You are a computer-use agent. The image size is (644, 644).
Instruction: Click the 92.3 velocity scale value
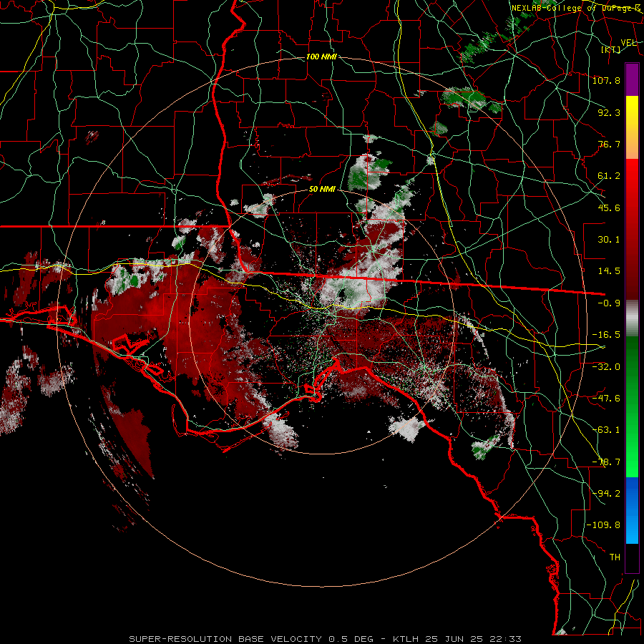pos(609,112)
